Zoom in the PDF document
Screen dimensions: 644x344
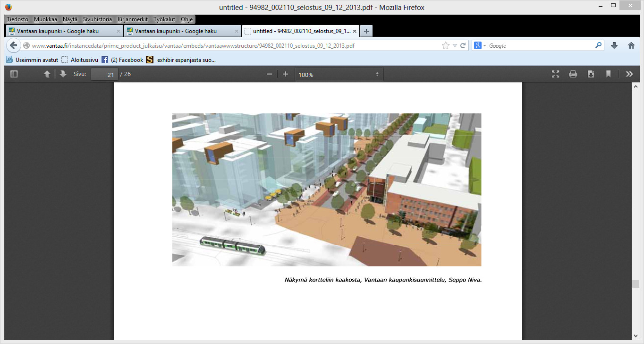[x=285, y=74]
